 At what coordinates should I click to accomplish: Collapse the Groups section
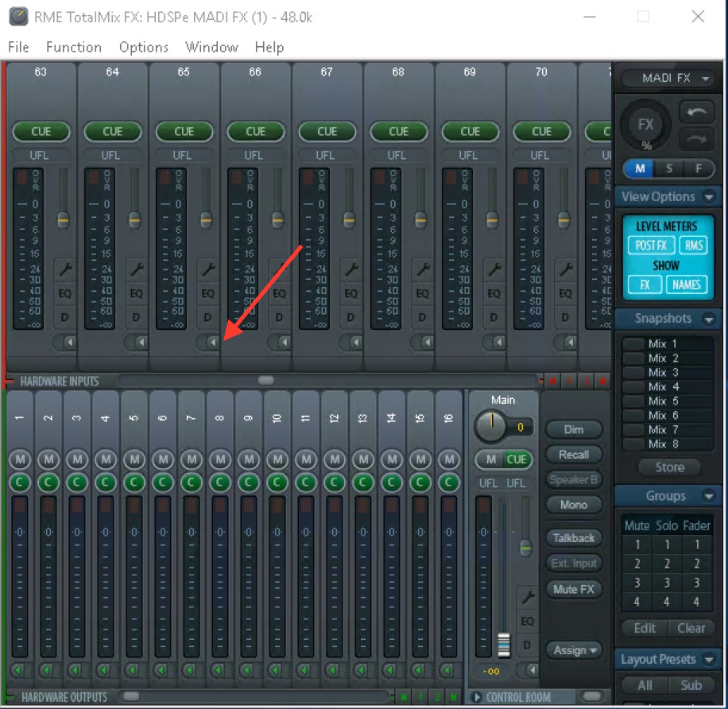point(708,496)
